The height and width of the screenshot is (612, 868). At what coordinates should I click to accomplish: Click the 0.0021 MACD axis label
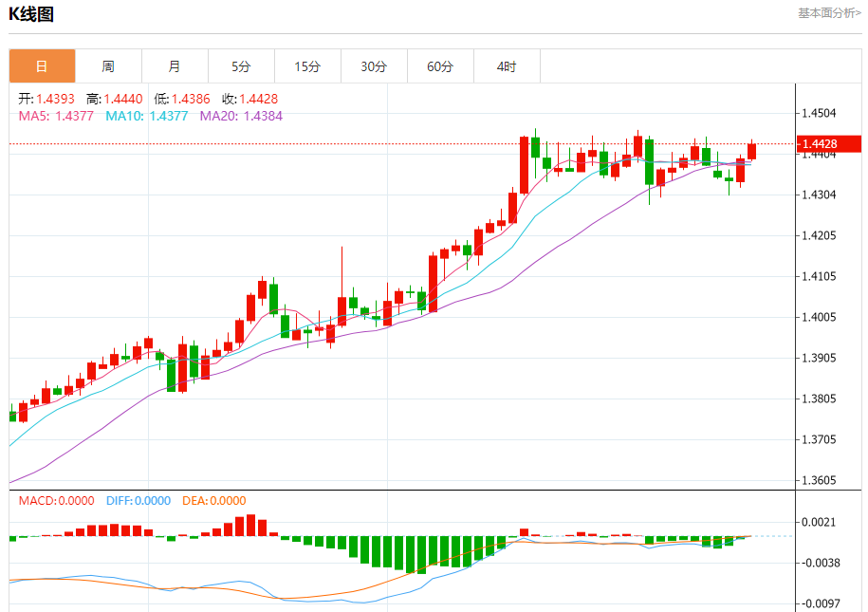point(819,522)
